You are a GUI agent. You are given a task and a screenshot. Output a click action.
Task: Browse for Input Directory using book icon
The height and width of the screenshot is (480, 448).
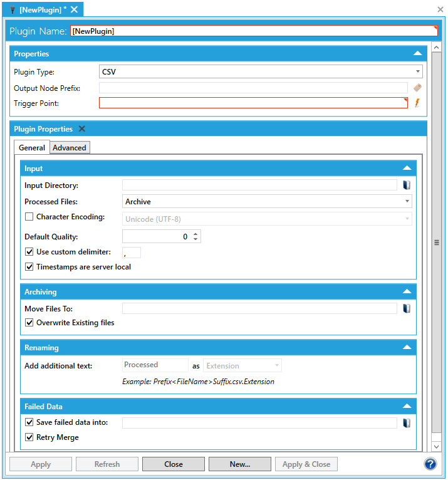point(406,185)
